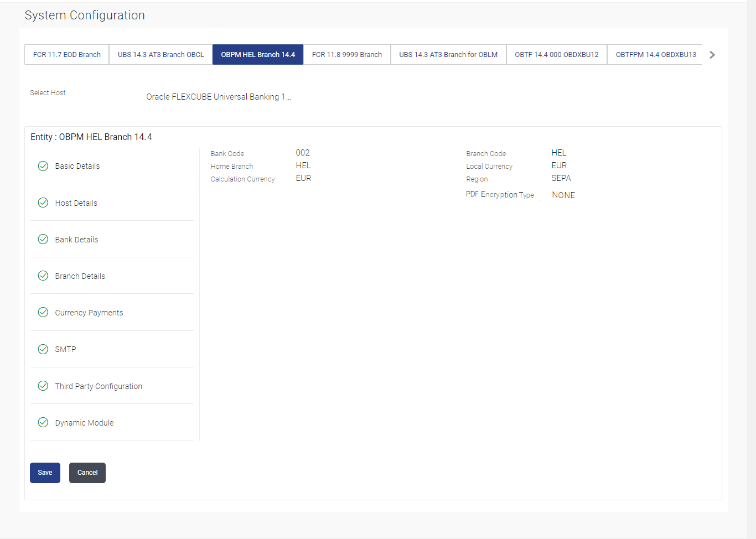
Task: Show more tabs with right chevron arrow
Action: [712, 55]
